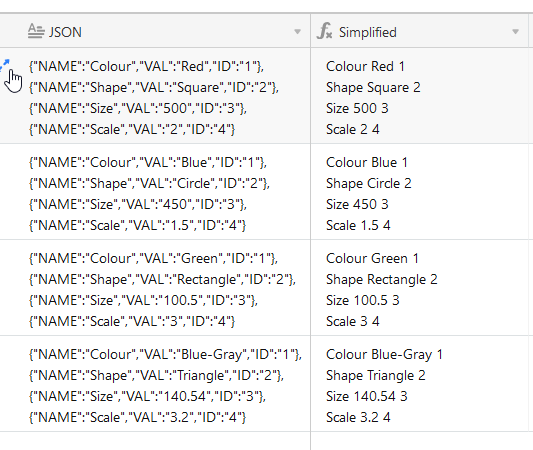Select the JSON column header
533x450 pixels.
click(155, 31)
